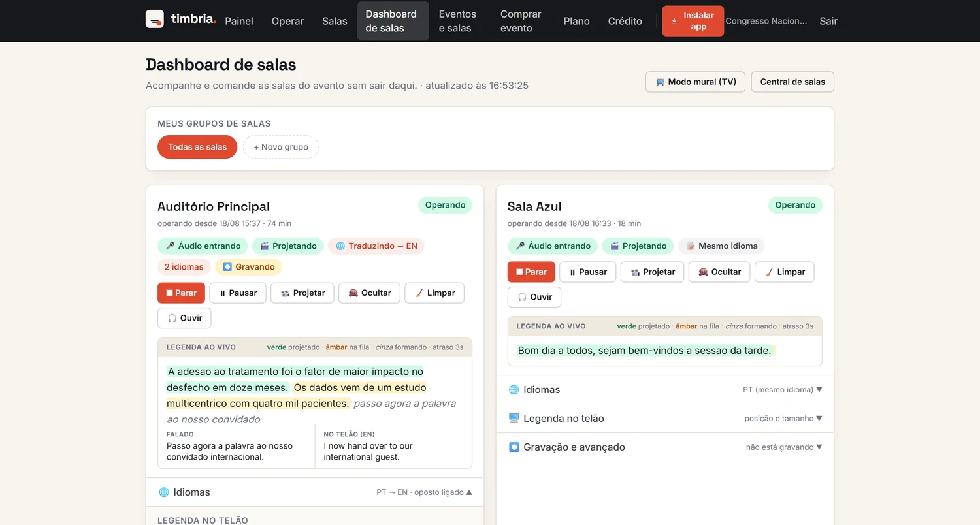This screenshot has width=980, height=525.
Task: Click the Instalar app button
Action: tap(693, 21)
